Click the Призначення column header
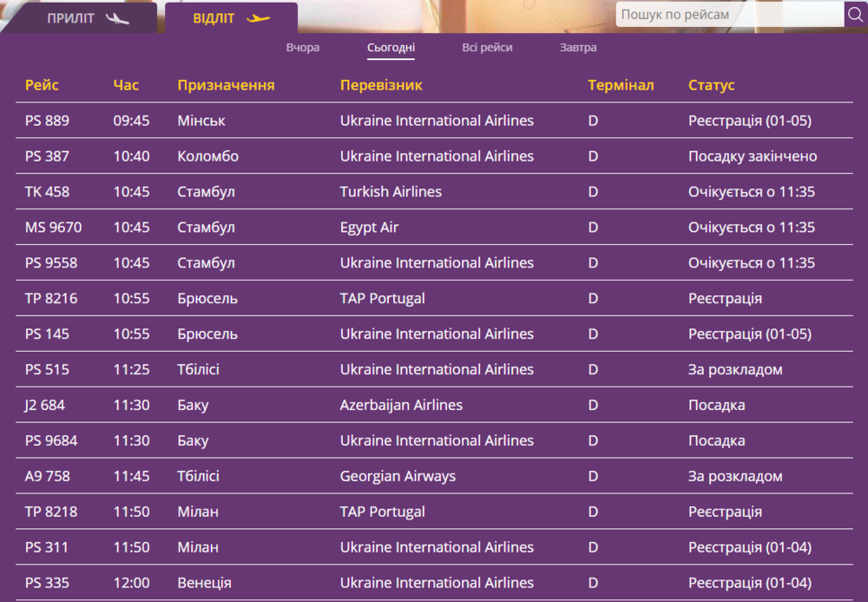868x602 pixels. [x=226, y=85]
